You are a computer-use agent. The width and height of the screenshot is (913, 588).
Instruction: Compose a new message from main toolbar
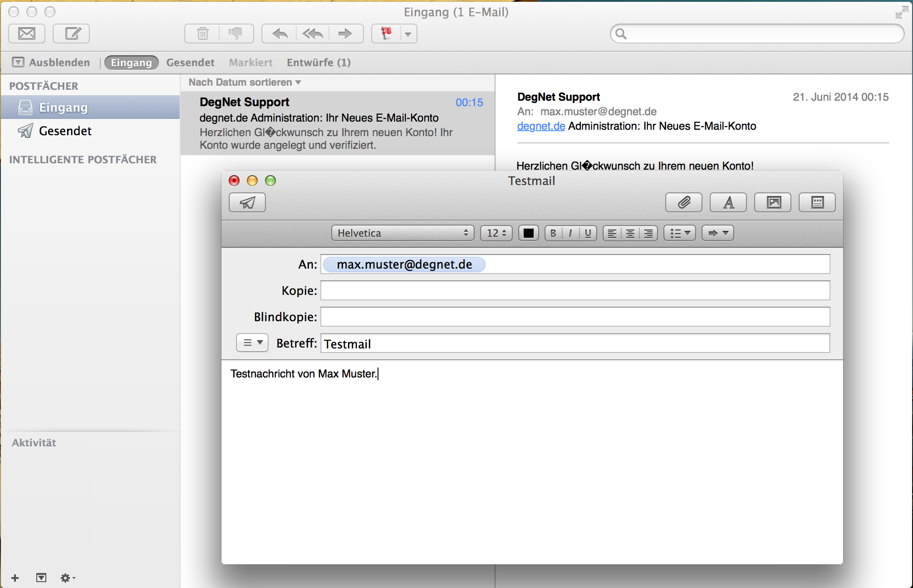(71, 34)
